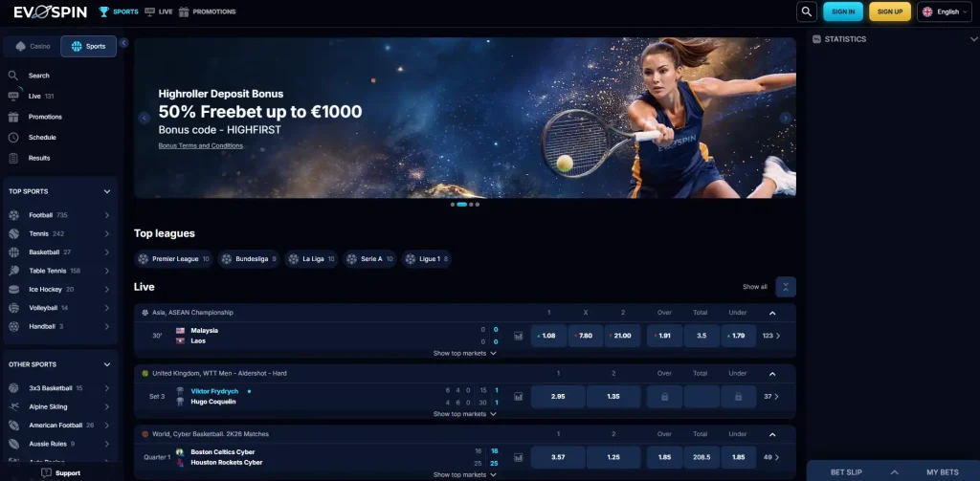Open the Sports tab in top navigation
This screenshot has height=481, width=980.
point(119,11)
